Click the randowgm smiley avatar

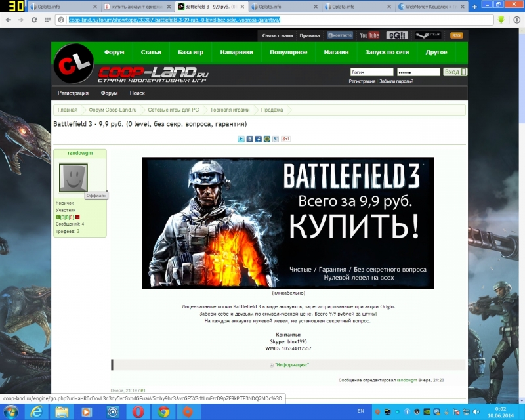(73, 178)
